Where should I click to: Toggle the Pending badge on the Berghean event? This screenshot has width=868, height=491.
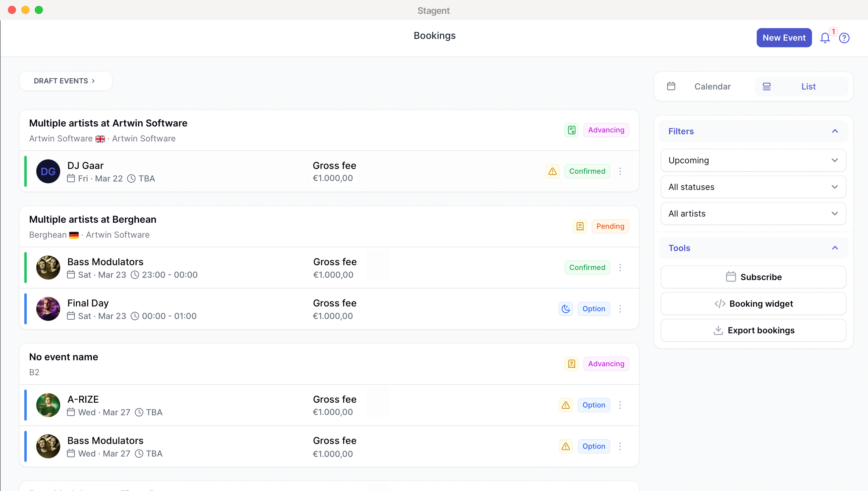point(611,226)
